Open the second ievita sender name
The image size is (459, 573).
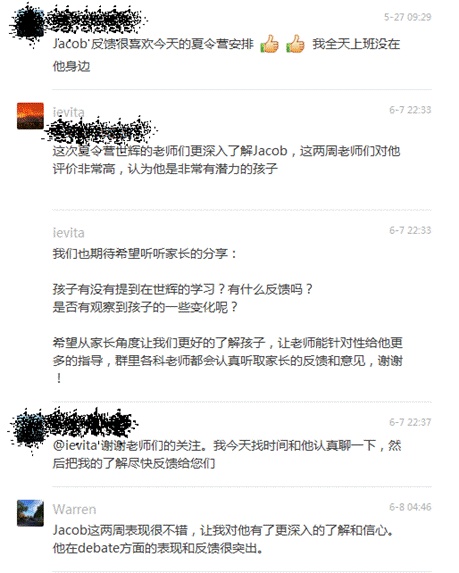(68, 233)
